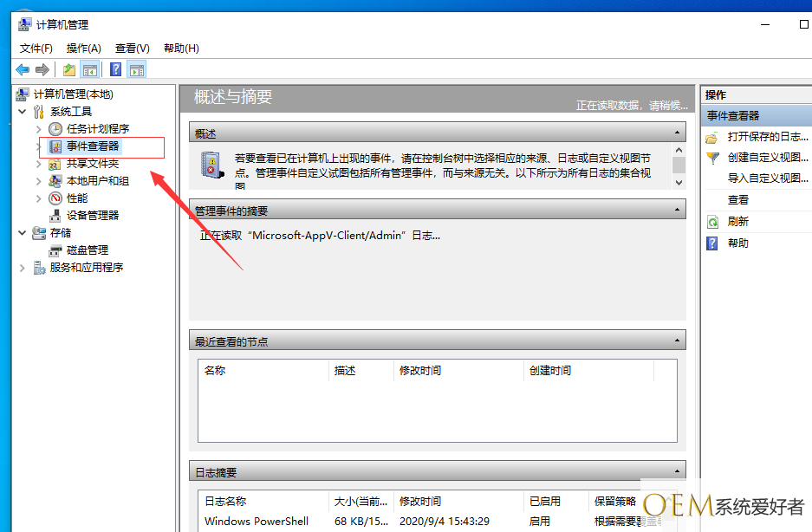Click the Back arrow in the toolbar
This screenshot has height=532, width=812.
(23, 70)
